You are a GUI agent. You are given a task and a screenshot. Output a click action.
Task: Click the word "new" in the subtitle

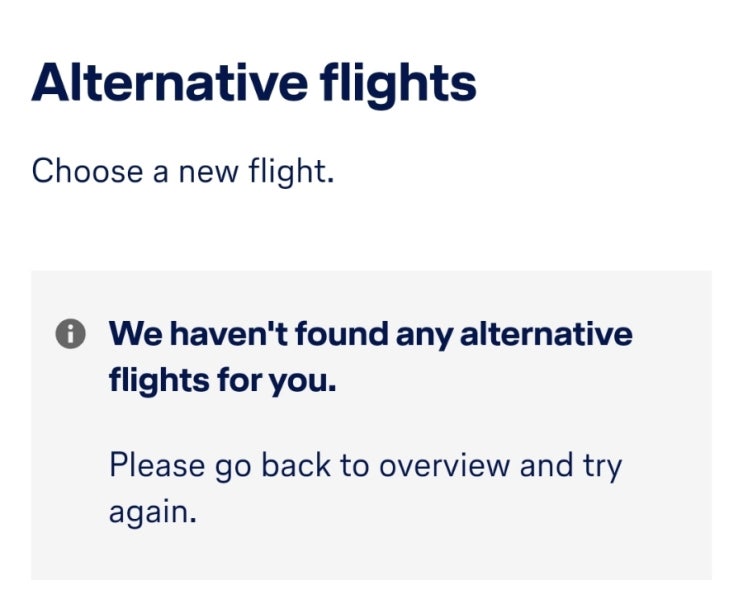click(x=207, y=171)
